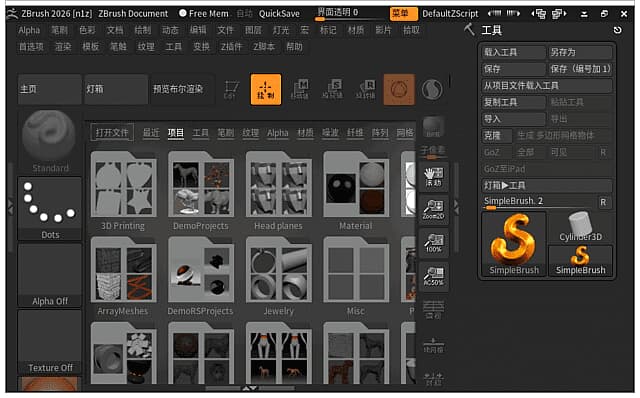Toggle the Free Mem radio indicator

[182, 13]
